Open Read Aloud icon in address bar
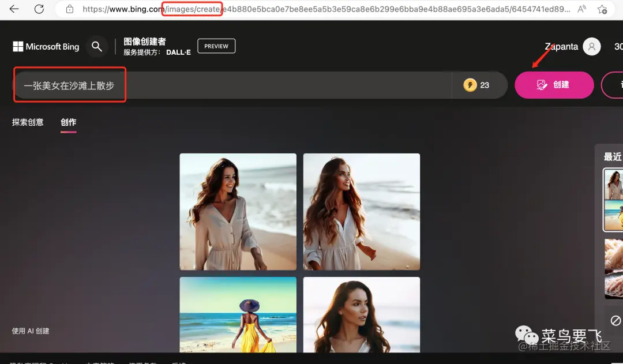The image size is (623, 364). (581, 9)
